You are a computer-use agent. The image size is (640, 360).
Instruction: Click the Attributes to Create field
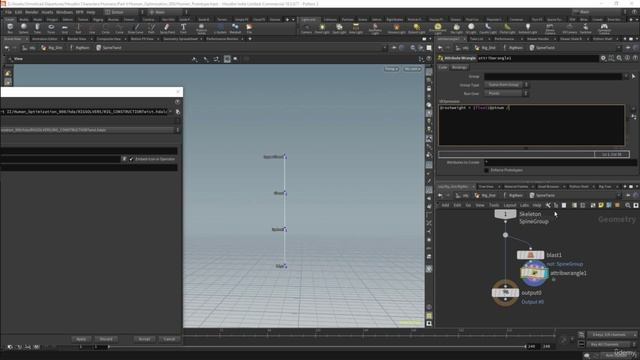click(x=560, y=162)
